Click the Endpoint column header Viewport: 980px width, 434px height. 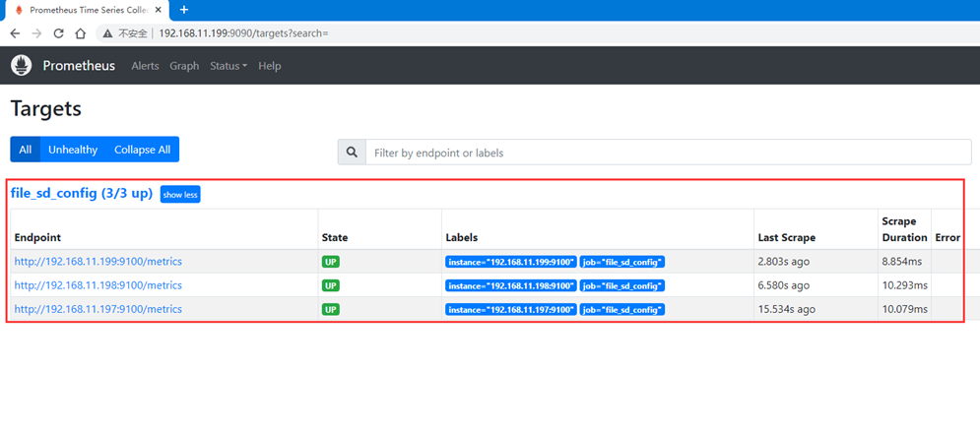point(37,238)
